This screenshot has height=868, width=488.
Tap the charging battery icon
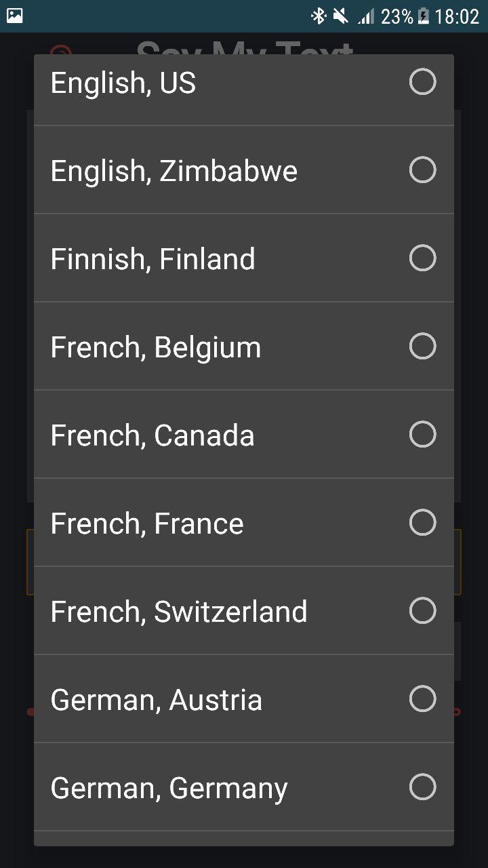click(x=424, y=16)
